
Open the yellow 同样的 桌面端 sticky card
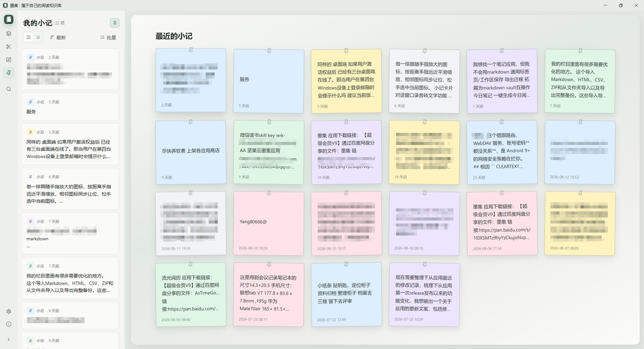346,81
